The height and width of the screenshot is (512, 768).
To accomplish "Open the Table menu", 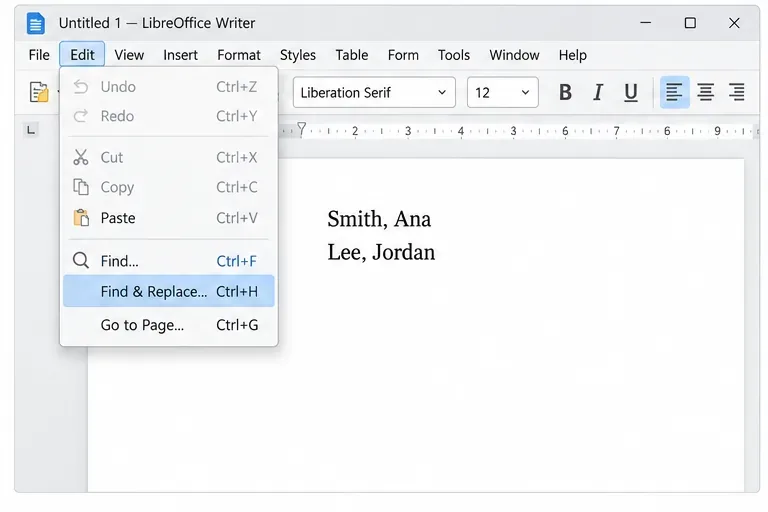I will (x=352, y=55).
